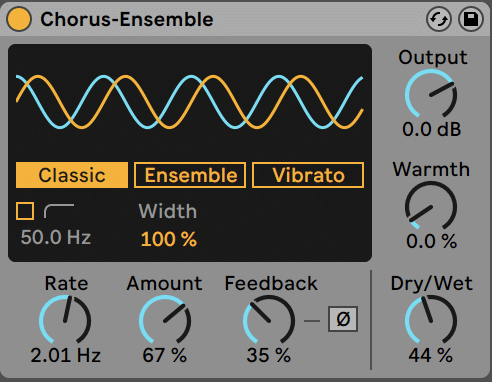Click the LFO waveform display
This screenshot has width=492, height=382.
190,102
